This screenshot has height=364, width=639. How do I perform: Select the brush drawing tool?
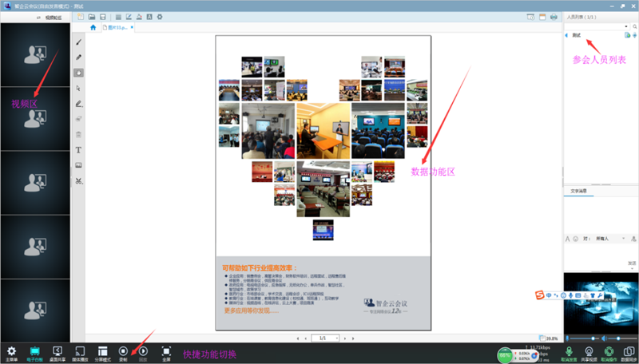[78, 42]
